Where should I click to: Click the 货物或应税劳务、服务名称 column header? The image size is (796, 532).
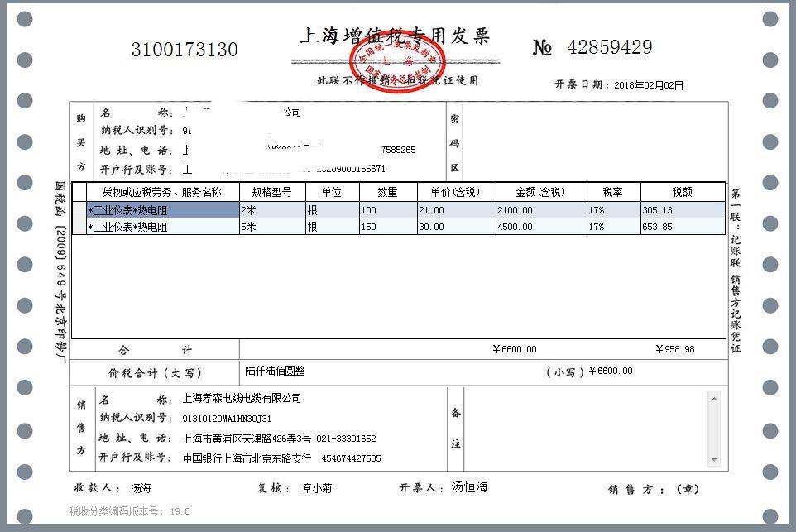pos(163,192)
